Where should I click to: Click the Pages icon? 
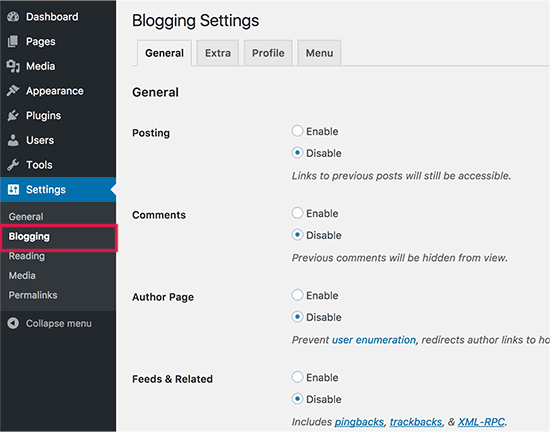tap(13, 41)
